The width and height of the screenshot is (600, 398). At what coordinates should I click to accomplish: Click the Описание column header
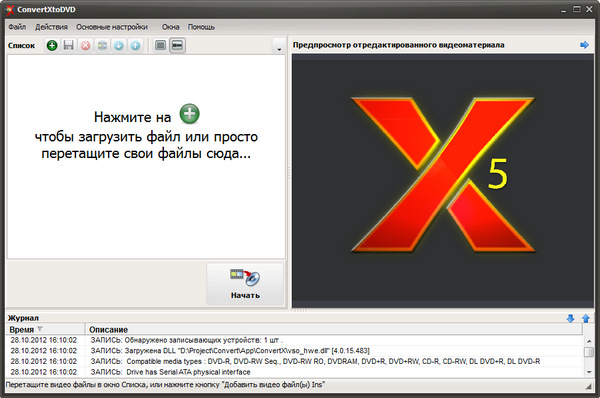(x=334, y=329)
